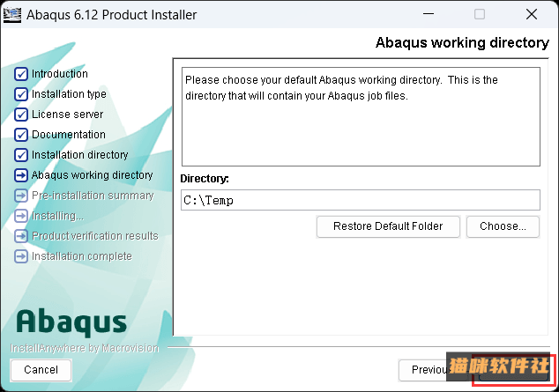The image size is (559, 392).
Task: Click the 'Product verification results' step label
Action: (95, 236)
